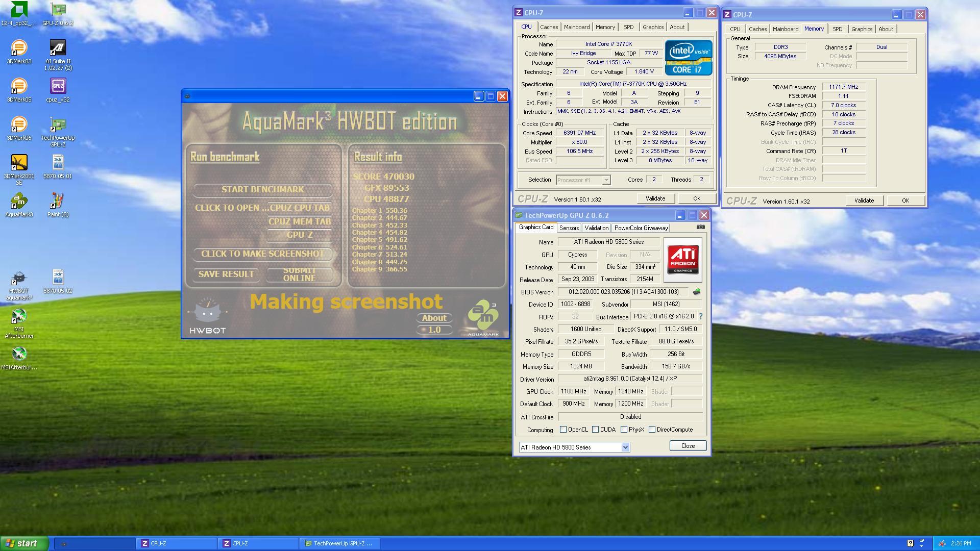Switch to Mainboard tab in left CPU-Z window
The height and width of the screenshot is (551, 980).
[x=577, y=27]
